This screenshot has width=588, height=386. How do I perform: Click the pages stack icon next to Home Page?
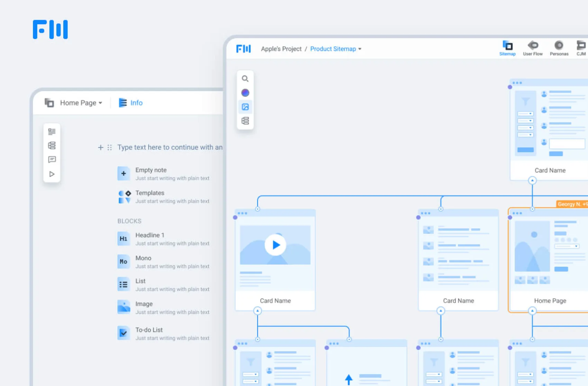[49, 103]
